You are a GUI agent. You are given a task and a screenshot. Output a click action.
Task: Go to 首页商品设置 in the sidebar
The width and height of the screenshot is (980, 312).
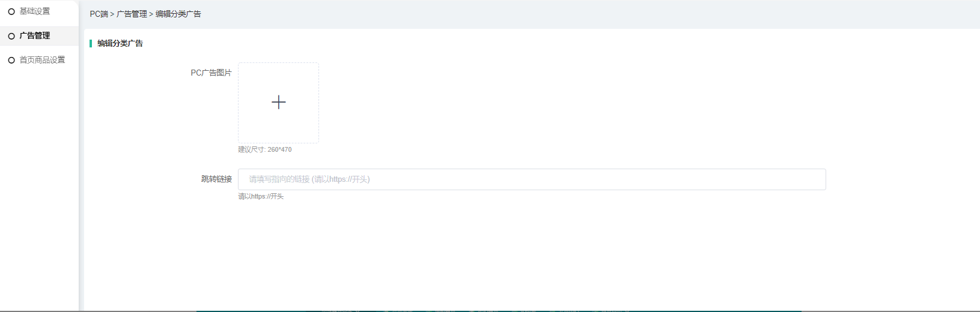[42, 60]
